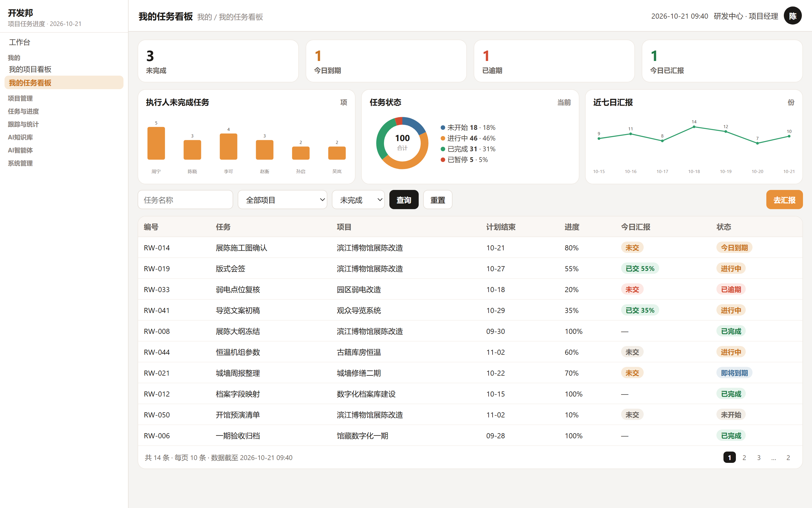The height and width of the screenshot is (508, 812).
Task: Click the 李可 bar in the chart
Action: pos(228,146)
